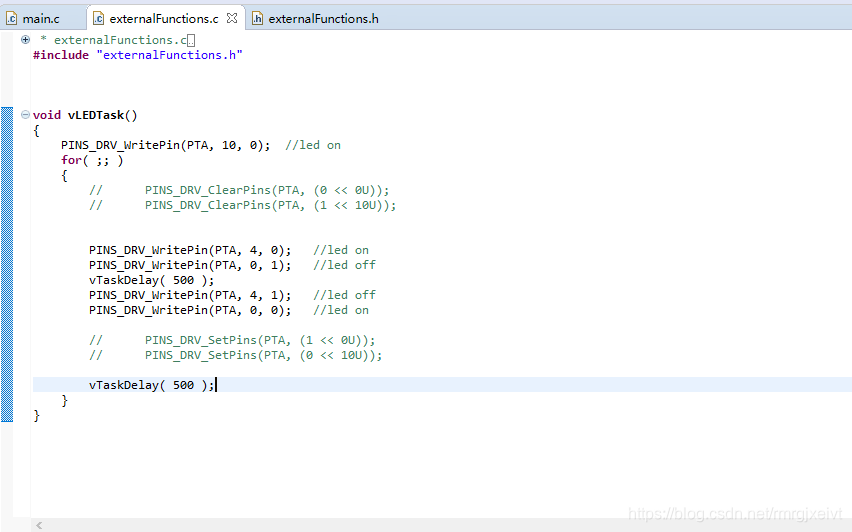Click commented PINS_DRV_ClearPins(PTA, (0 << 0U)) line
This screenshot has width=852, height=532.
(x=239, y=190)
